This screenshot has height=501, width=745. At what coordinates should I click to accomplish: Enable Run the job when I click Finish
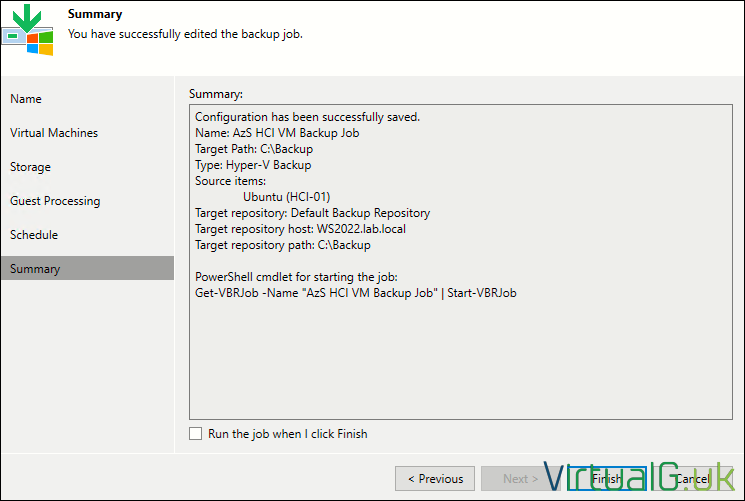(195, 434)
